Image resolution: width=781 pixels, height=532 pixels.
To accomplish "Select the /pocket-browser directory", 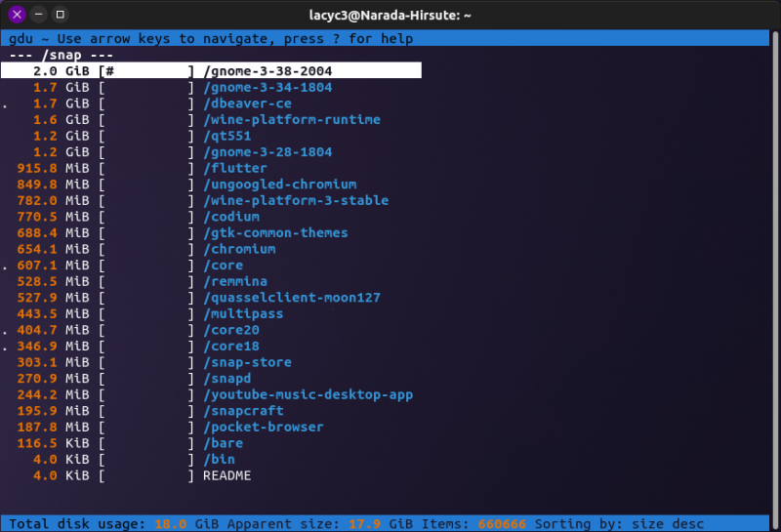I will [x=264, y=427].
